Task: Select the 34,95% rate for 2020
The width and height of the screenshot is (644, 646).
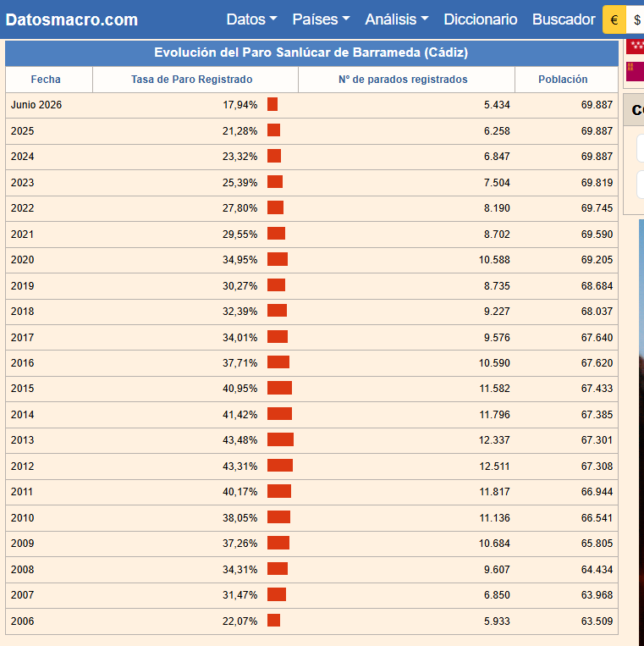Action: click(240, 260)
